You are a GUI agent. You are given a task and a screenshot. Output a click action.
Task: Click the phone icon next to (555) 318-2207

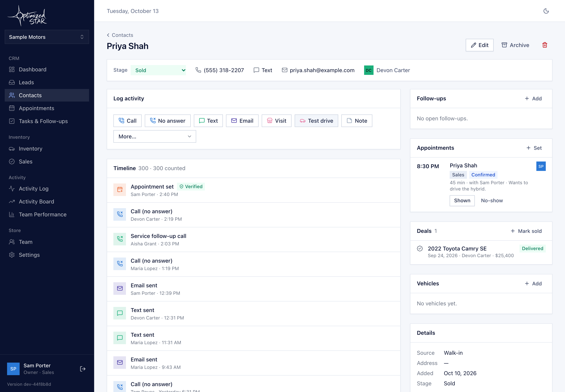tap(198, 70)
